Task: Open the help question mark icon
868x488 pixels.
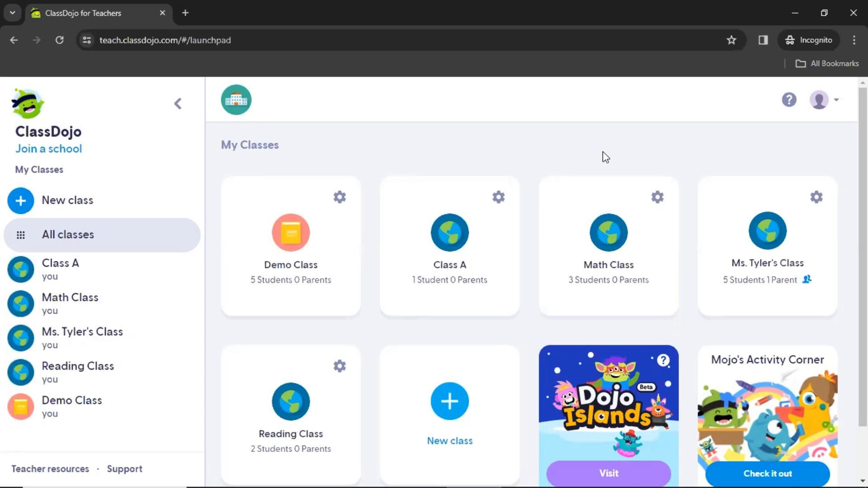Action: click(x=789, y=100)
